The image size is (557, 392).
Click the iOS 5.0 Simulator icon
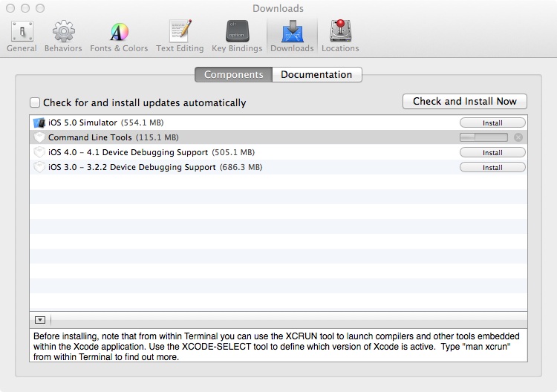click(x=39, y=122)
